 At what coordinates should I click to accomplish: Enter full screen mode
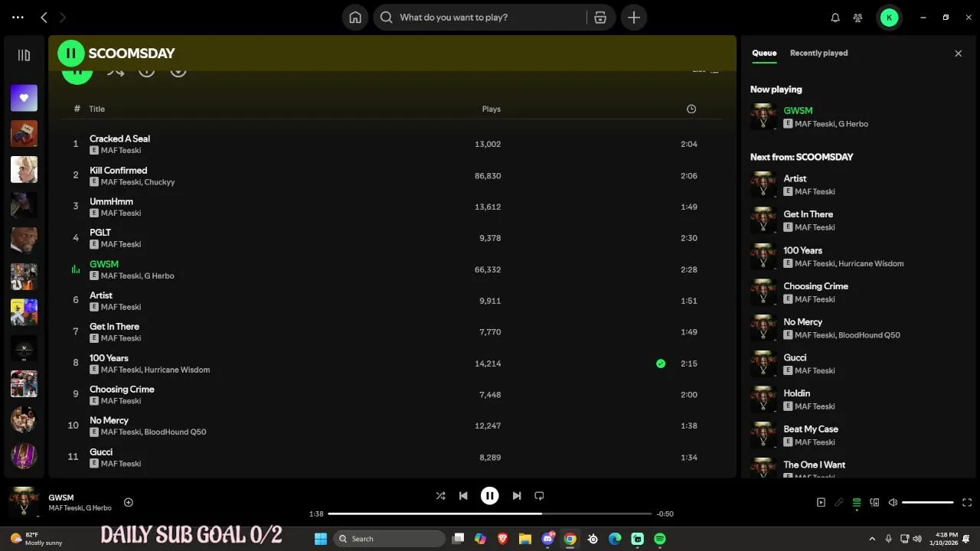click(966, 503)
